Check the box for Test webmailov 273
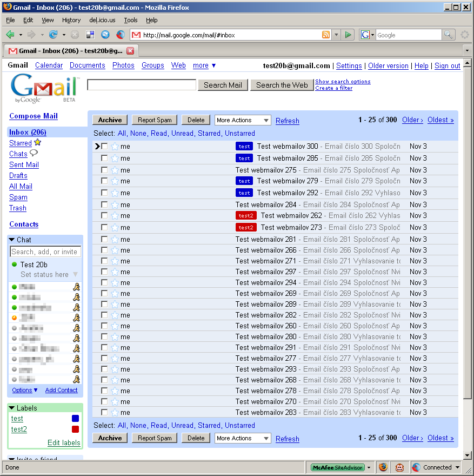Image resolution: width=474 pixels, height=476 pixels. click(x=104, y=227)
